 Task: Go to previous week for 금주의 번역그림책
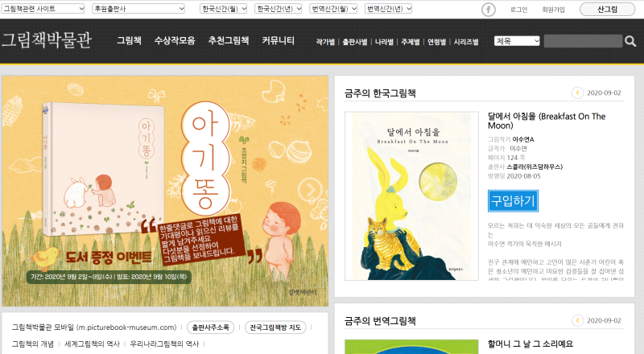[x=577, y=320]
